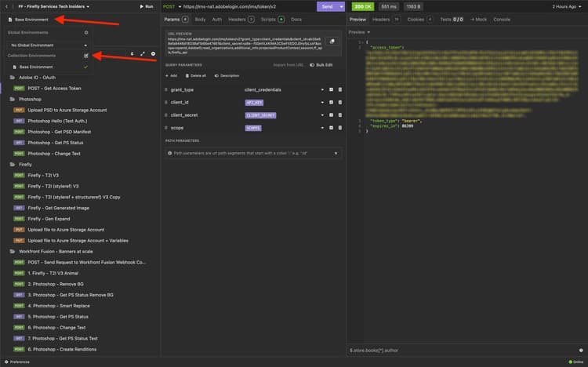This screenshot has height=367, width=588.
Task: Open the Console tab
Action: click(x=502, y=20)
